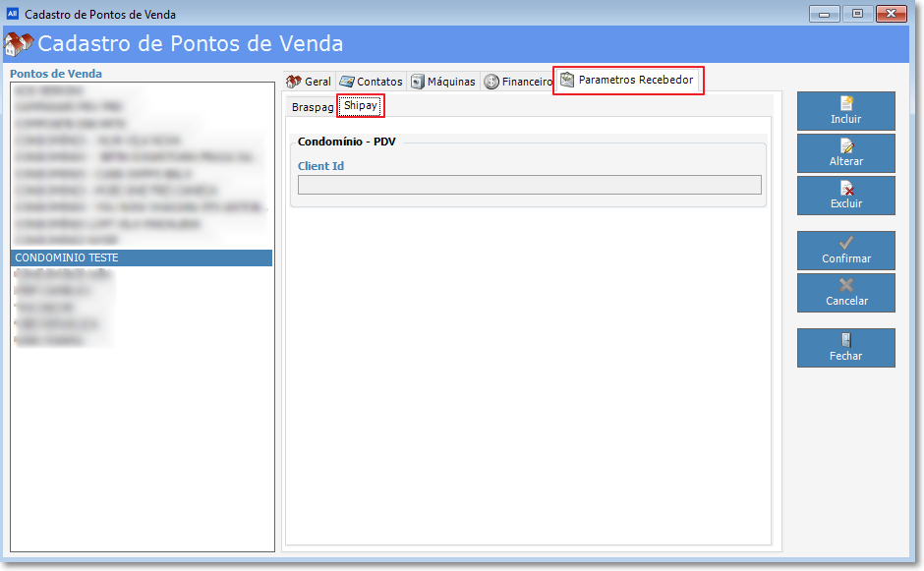Select CONDOMINIO TESTE in the list

[142, 257]
